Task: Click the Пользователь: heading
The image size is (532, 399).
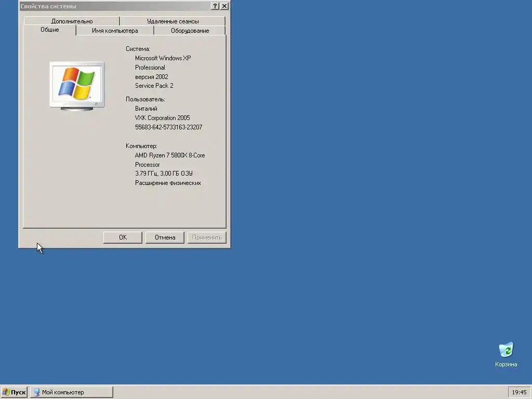Action: coord(145,99)
